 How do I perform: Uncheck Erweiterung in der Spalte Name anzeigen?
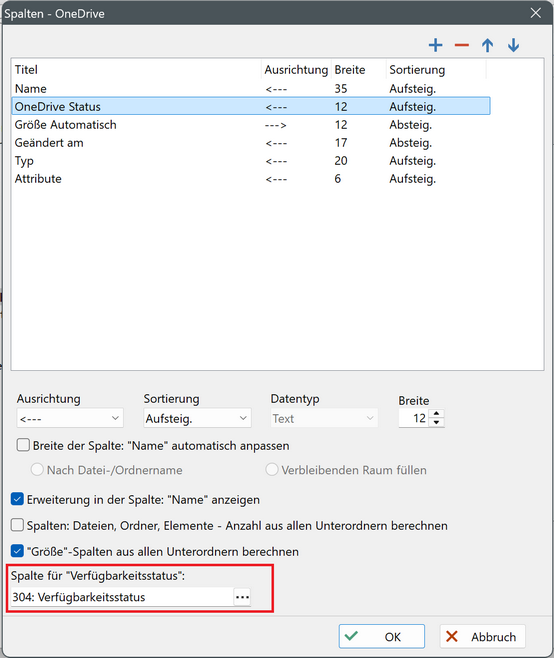coord(17,499)
